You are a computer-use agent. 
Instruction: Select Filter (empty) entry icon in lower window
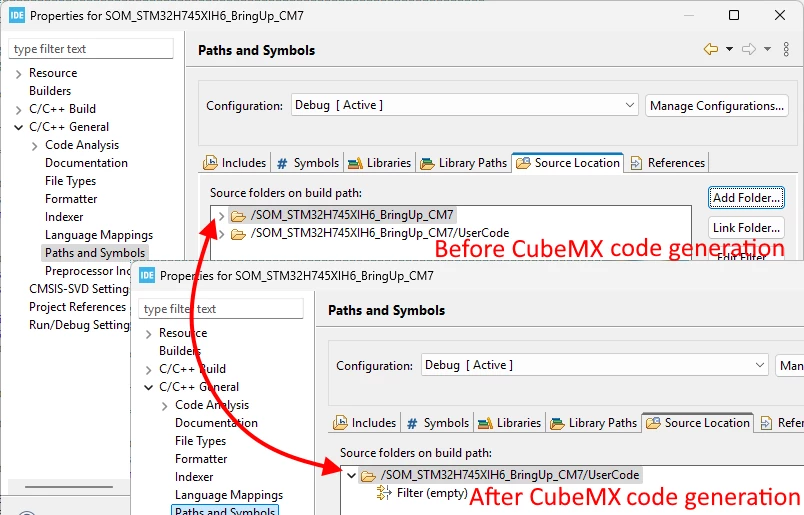point(384,493)
